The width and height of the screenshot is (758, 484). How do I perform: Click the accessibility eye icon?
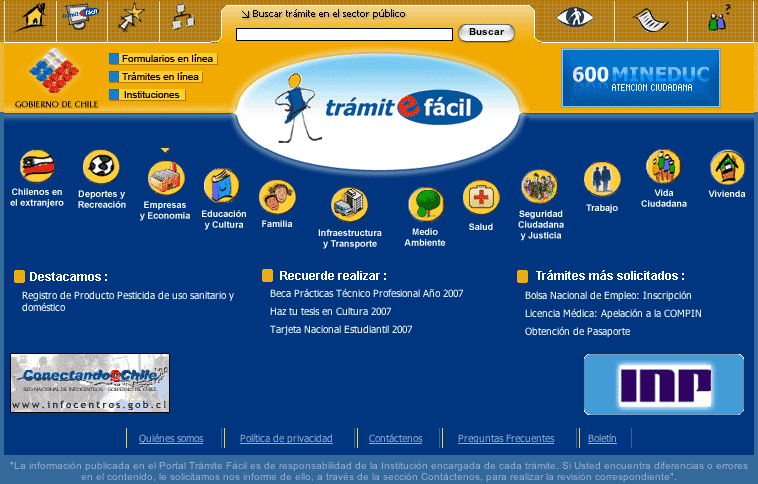[575, 17]
